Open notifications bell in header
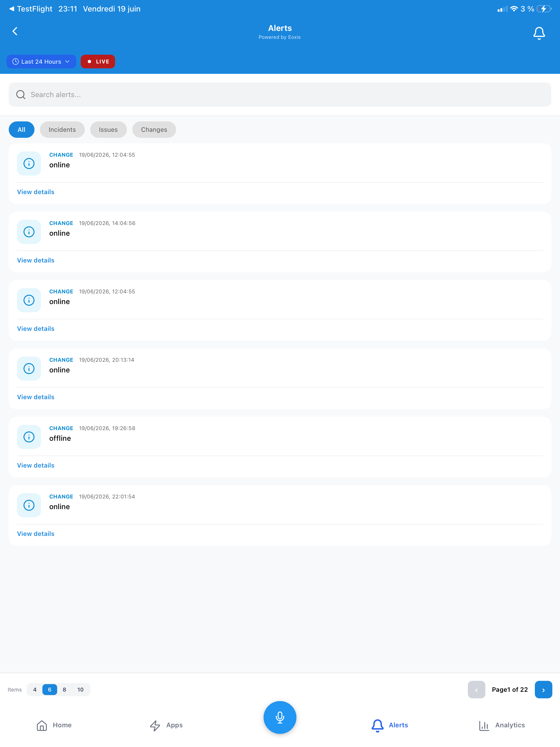 [x=539, y=33]
